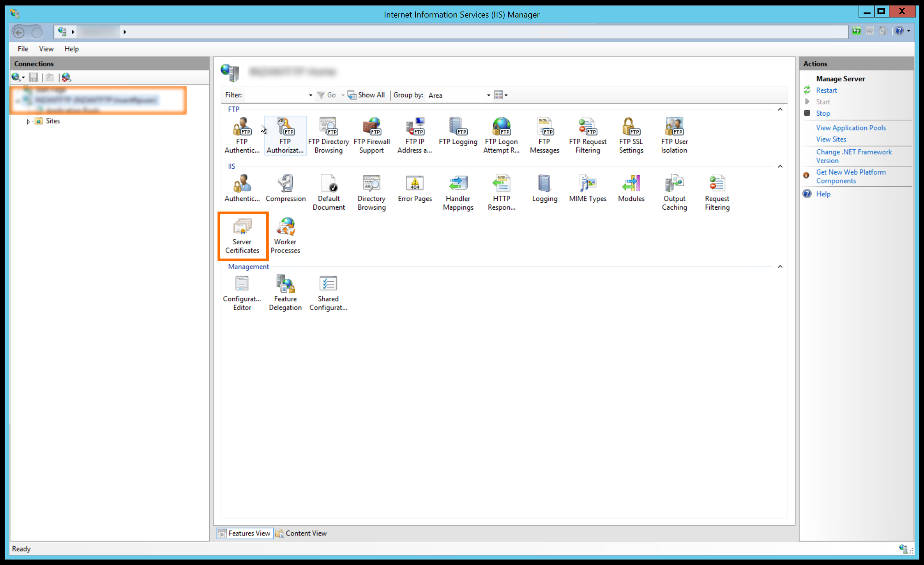Open FTP Logon Attempt Restrictions icon
The height and width of the screenshot is (565, 924).
pos(501,135)
